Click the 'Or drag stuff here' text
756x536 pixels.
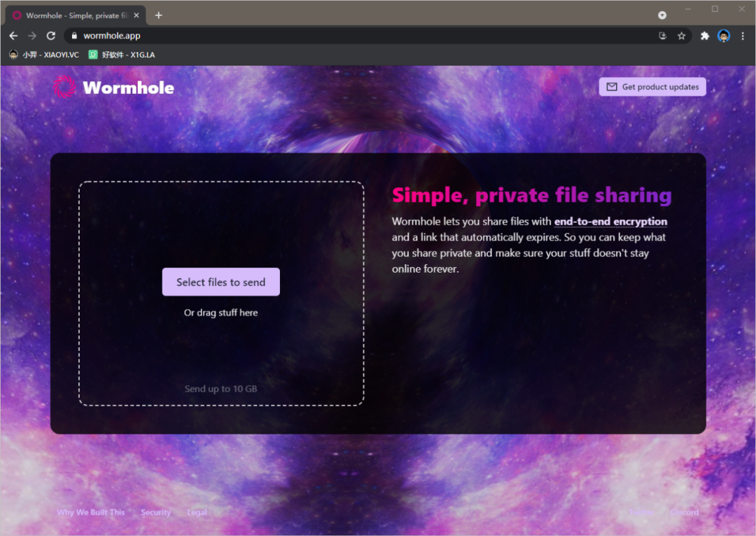pos(220,312)
